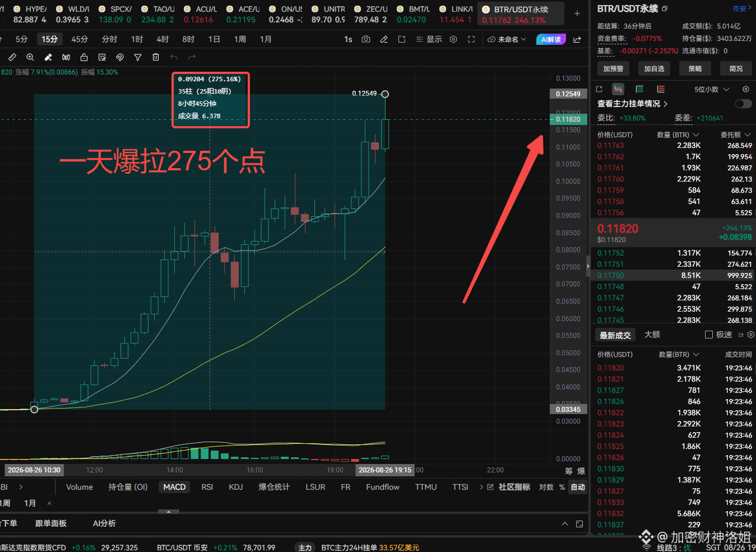
Task: Open the AI分析 tab
Action: [x=104, y=523]
